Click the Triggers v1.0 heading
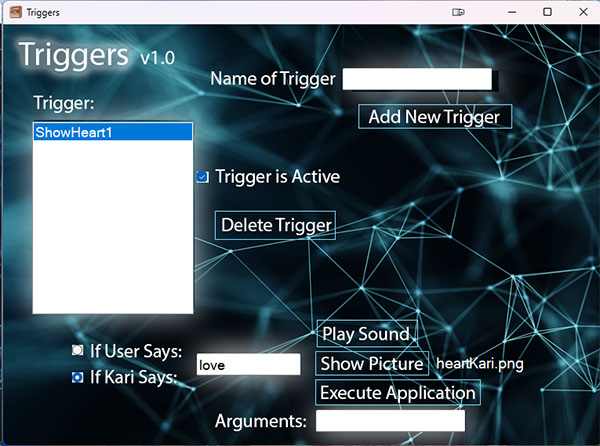Viewport: 600px width, 446px height. [x=96, y=54]
